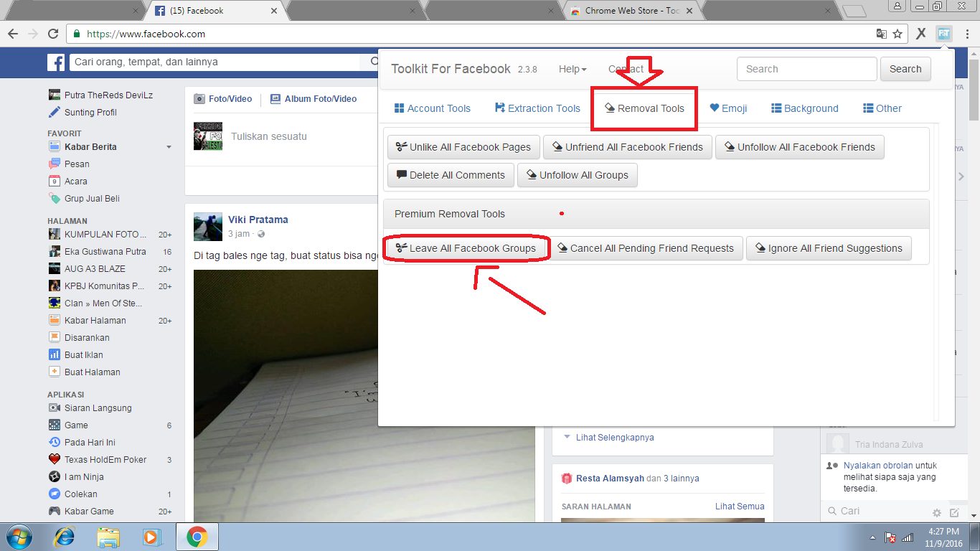Screen dimensions: 980x551
Task: Open Siaran Langsung in the sidebar
Action: 98,408
